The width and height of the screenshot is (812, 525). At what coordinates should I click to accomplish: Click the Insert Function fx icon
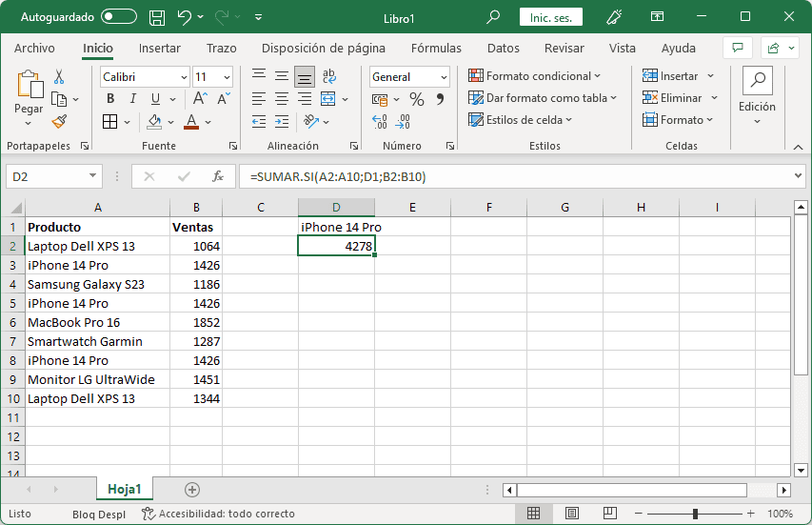pos(218,176)
